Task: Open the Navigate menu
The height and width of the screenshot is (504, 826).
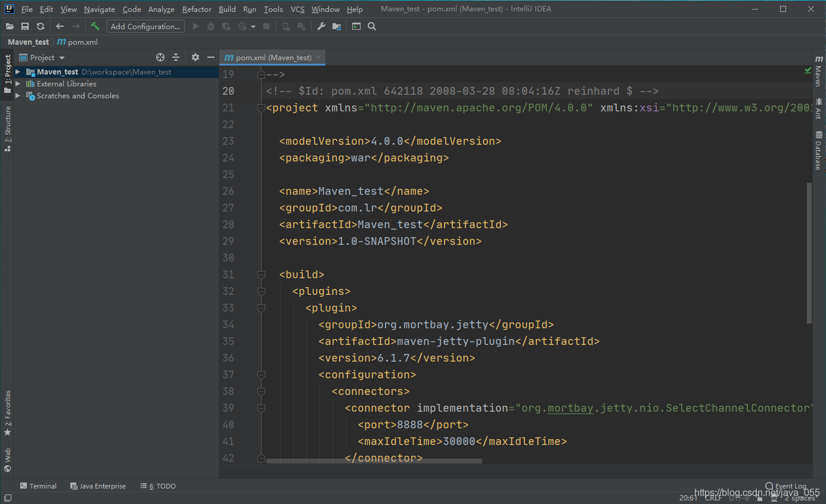Action: (x=100, y=9)
